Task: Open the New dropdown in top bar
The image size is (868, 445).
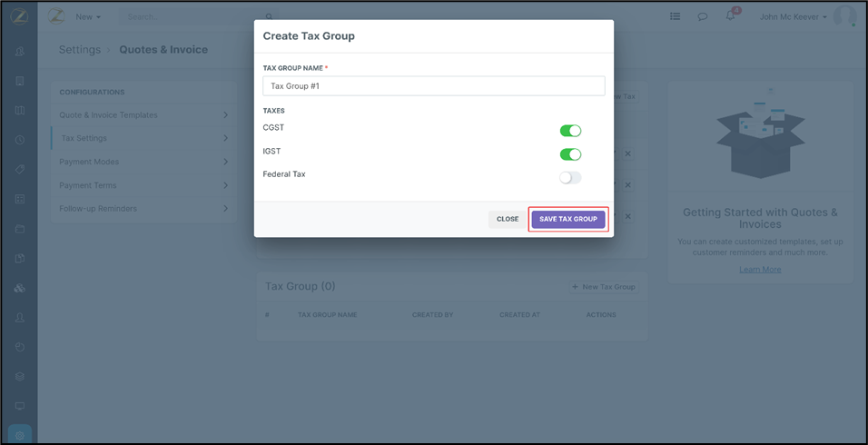Action: [88, 16]
